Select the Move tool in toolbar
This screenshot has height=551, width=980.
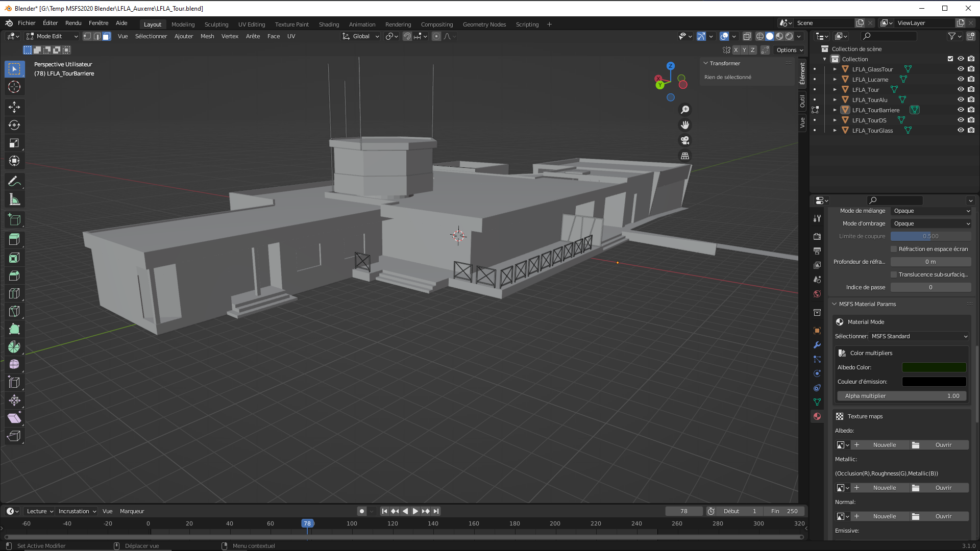click(14, 107)
